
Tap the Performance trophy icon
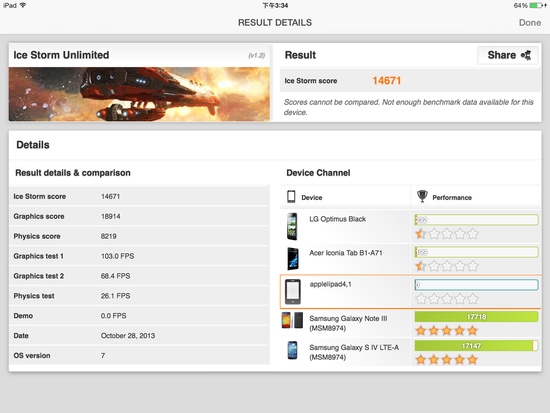(x=422, y=196)
